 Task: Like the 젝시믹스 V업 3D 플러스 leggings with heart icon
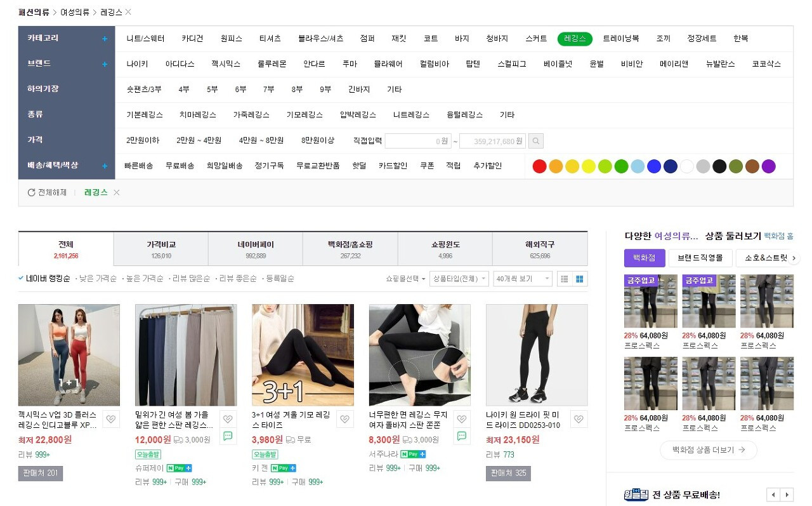(x=111, y=419)
